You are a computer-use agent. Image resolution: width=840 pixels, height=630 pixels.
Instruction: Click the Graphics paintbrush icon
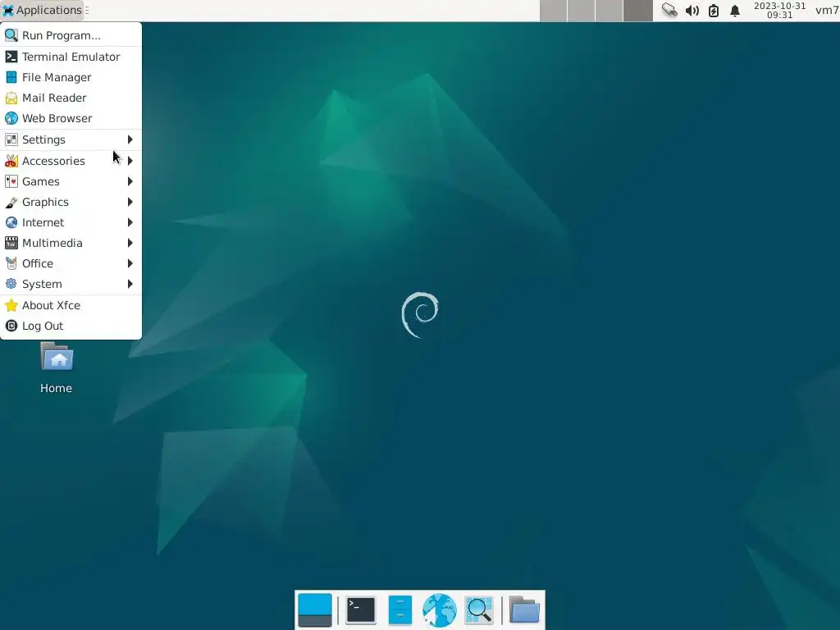click(11, 202)
